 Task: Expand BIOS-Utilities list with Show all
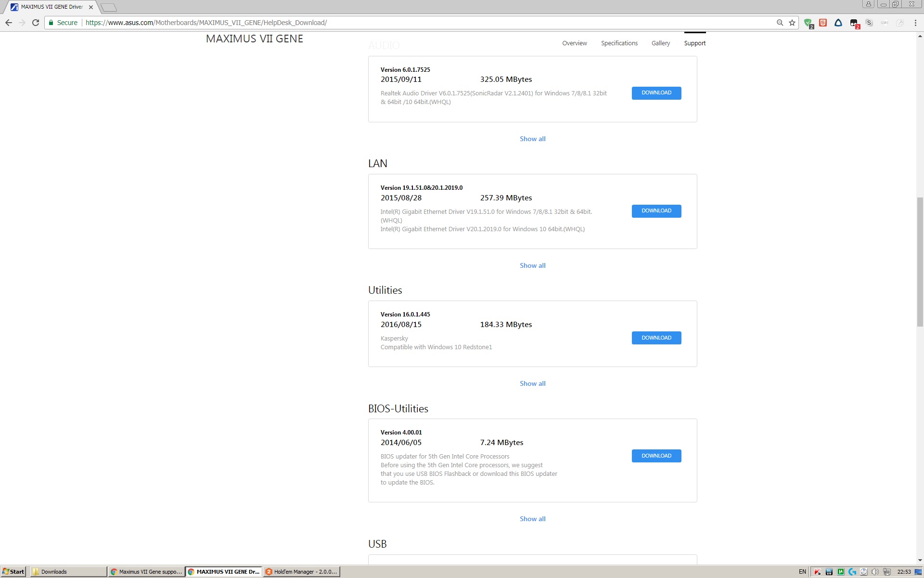tap(532, 519)
